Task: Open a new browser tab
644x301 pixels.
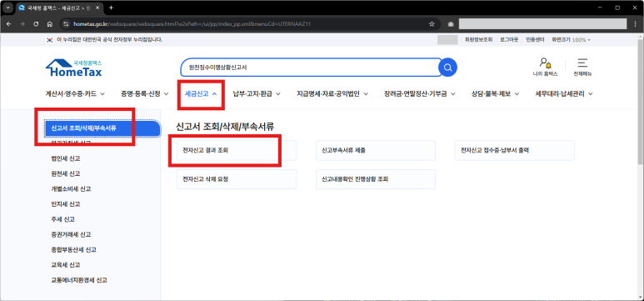Action: tap(111, 8)
